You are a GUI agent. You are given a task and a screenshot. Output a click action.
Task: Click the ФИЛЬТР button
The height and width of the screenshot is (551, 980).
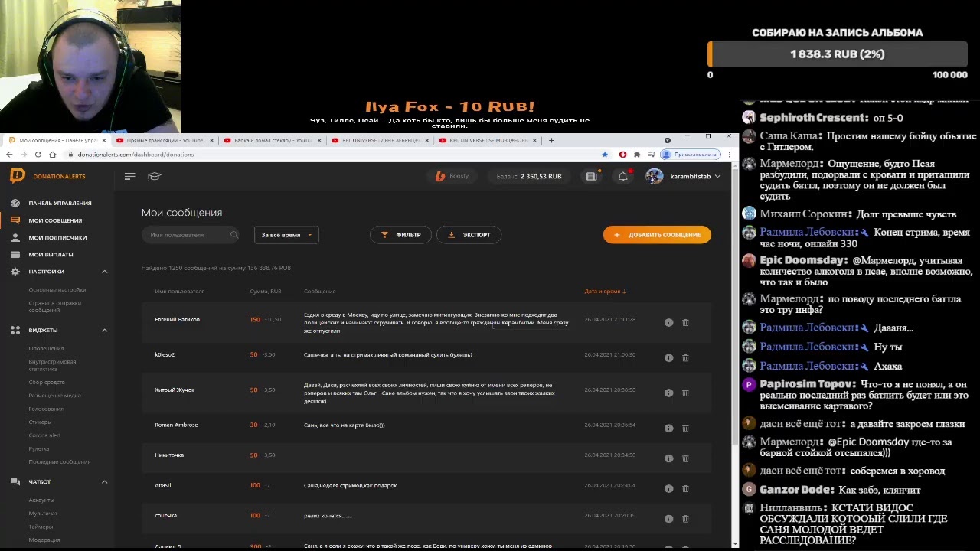click(400, 235)
